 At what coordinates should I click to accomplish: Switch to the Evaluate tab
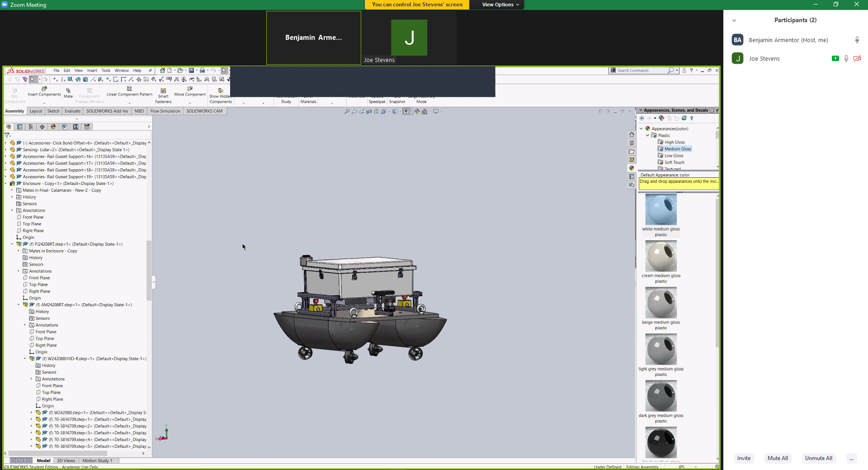pos(72,111)
